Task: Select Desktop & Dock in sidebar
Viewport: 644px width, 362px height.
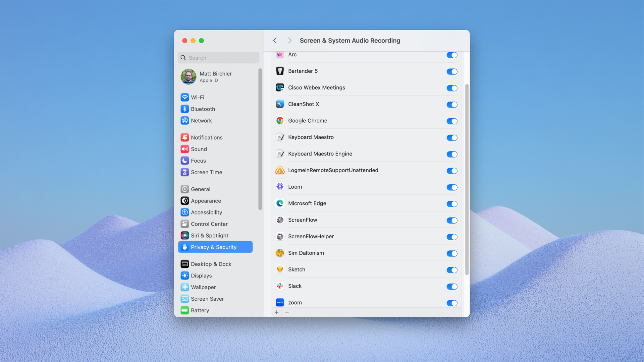Action: (x=211, y=264)
